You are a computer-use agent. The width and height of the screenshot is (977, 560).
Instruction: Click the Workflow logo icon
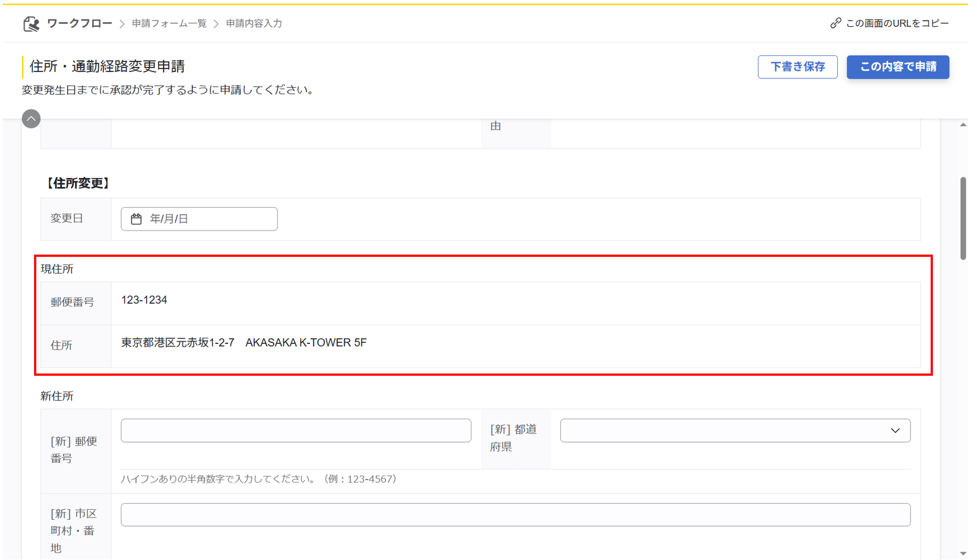[x=31, y=23]
